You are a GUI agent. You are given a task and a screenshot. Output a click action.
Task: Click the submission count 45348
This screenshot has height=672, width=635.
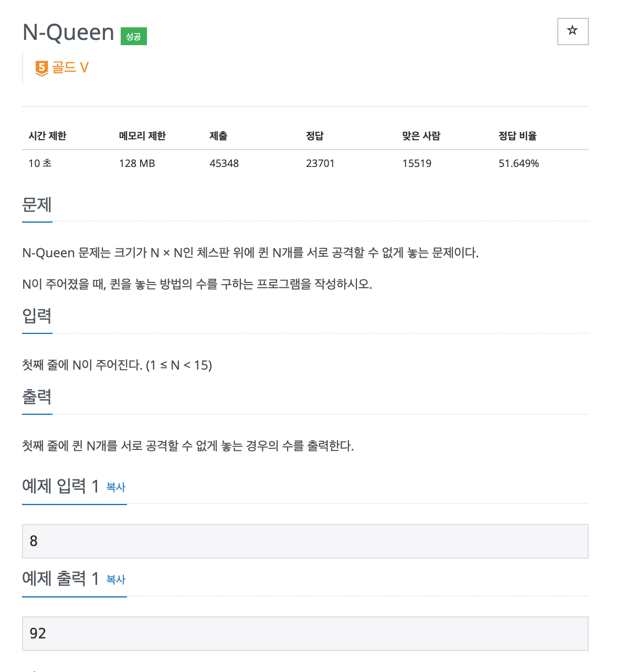tap(224, 163)
